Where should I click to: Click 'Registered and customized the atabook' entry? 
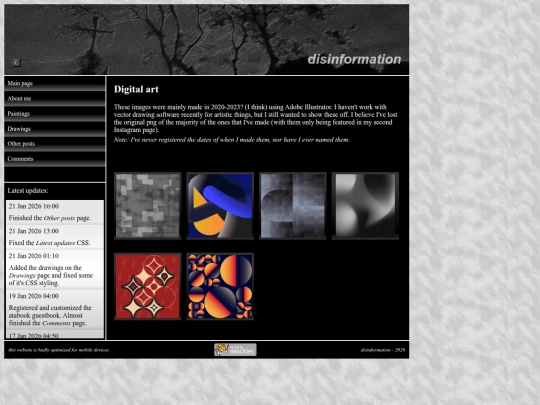(x=50, y=315)
